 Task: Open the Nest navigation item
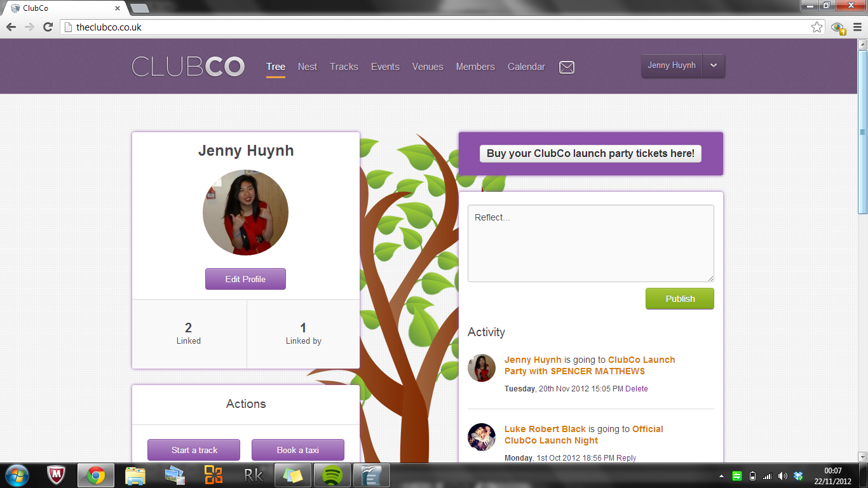tap(308, 67)
